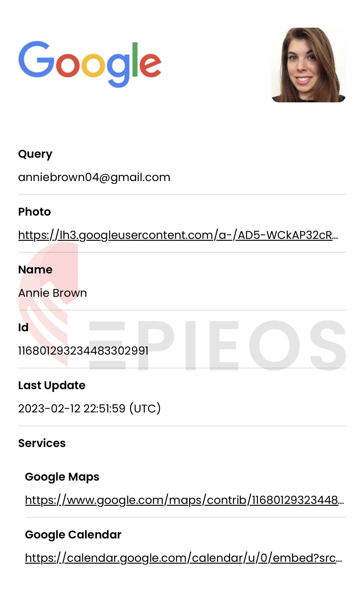Open the lh3.googleusercontent.com photo link
The height and width of the screenshot is (596, 364).
tap(178, 235)
